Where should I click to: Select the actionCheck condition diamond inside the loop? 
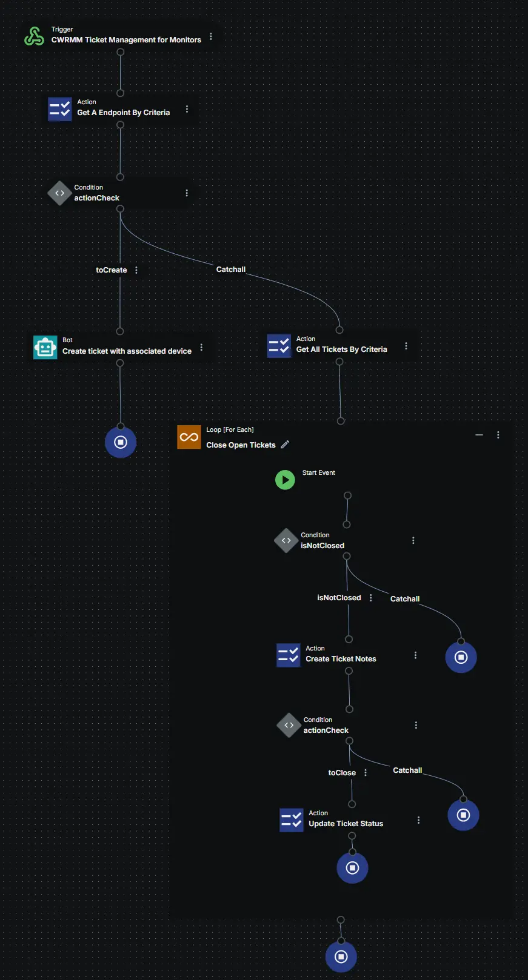coord(289,725)
